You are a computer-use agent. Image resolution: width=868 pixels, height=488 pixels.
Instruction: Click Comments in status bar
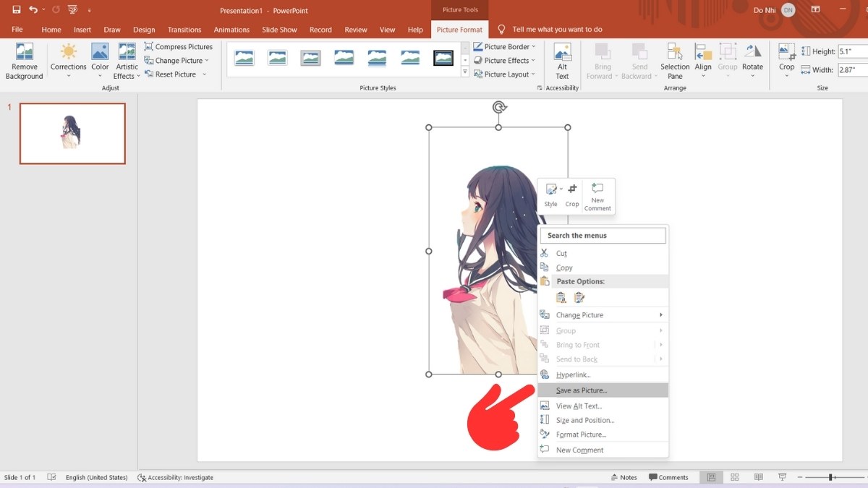click(x=668, y=477)
